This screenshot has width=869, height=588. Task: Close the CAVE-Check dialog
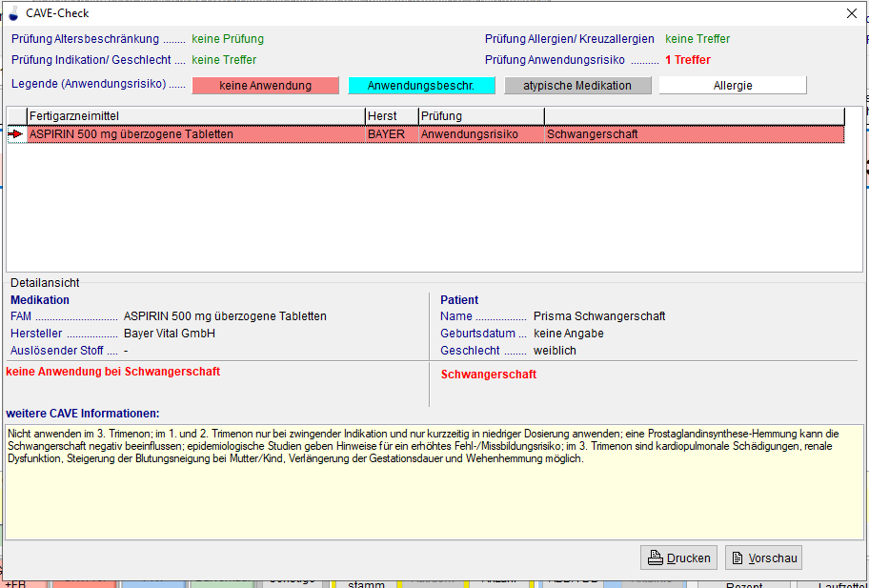pyautogui.click(x=851, y=13)
